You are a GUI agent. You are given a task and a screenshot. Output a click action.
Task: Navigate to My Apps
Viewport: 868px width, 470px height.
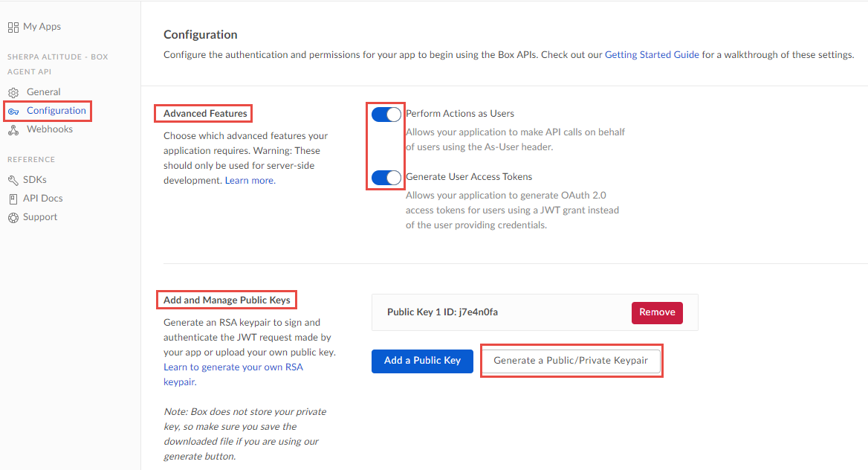42,27
